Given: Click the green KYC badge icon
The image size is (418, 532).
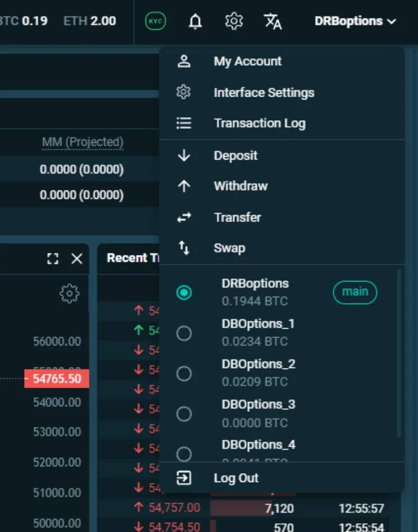Looking at the screenshot, I should click(x=156, y=21).
